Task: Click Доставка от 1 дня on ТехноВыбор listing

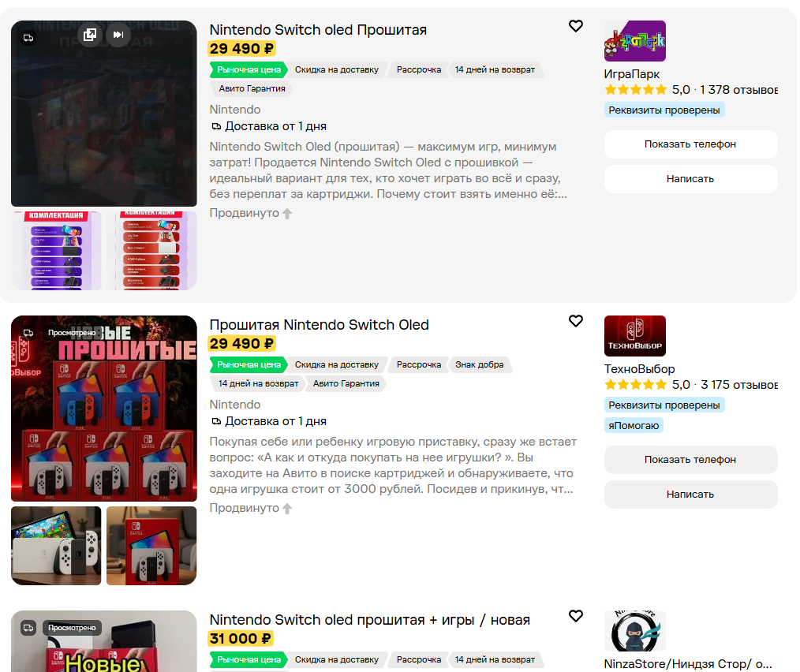Action: (269, 421)
